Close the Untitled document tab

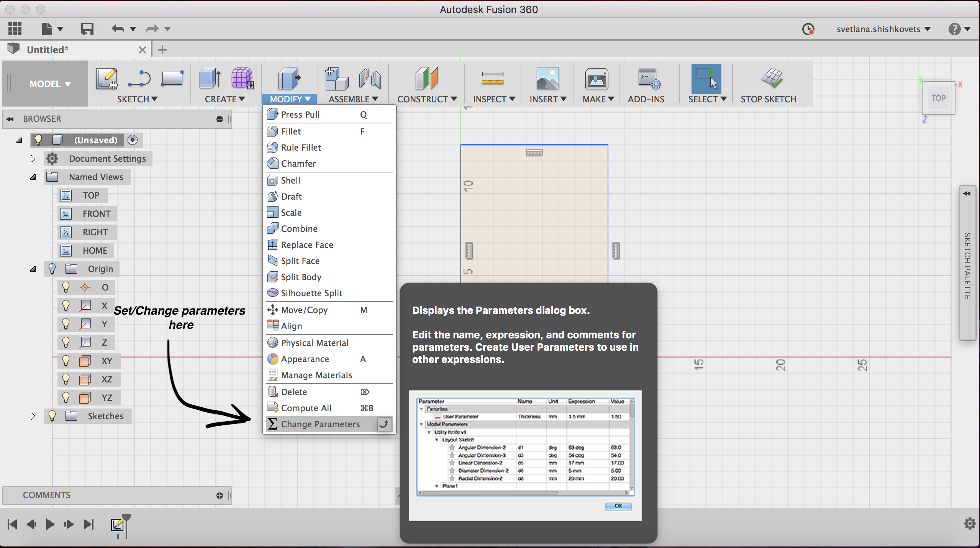click(x=142, y=49)
